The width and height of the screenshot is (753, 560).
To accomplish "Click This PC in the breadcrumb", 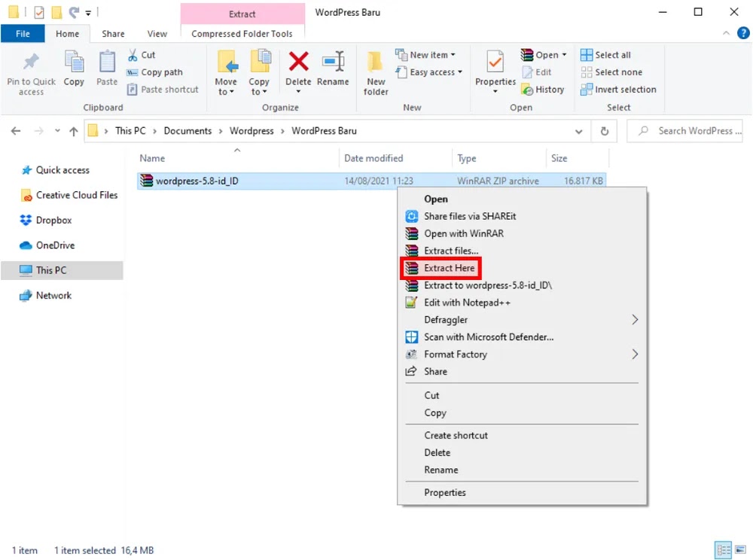I will coord(130,130).
